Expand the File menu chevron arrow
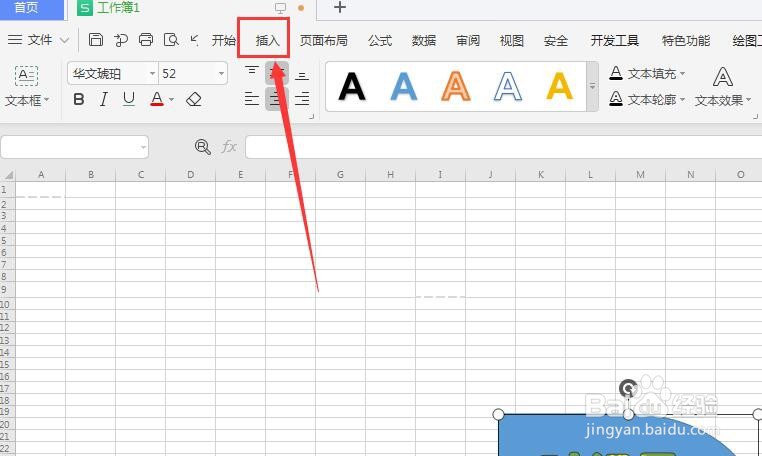Image resolution: width=762 pixels, height=456 pixels. tap(65, 40)
